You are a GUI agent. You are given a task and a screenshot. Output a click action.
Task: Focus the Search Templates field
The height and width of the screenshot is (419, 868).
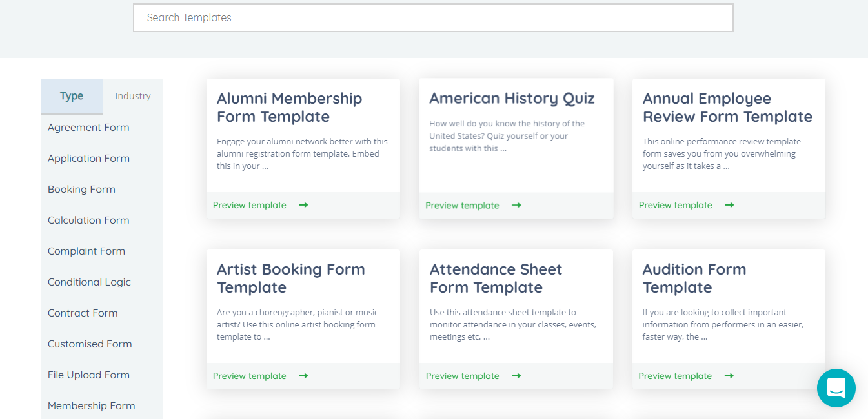click(x=433, y=18)
